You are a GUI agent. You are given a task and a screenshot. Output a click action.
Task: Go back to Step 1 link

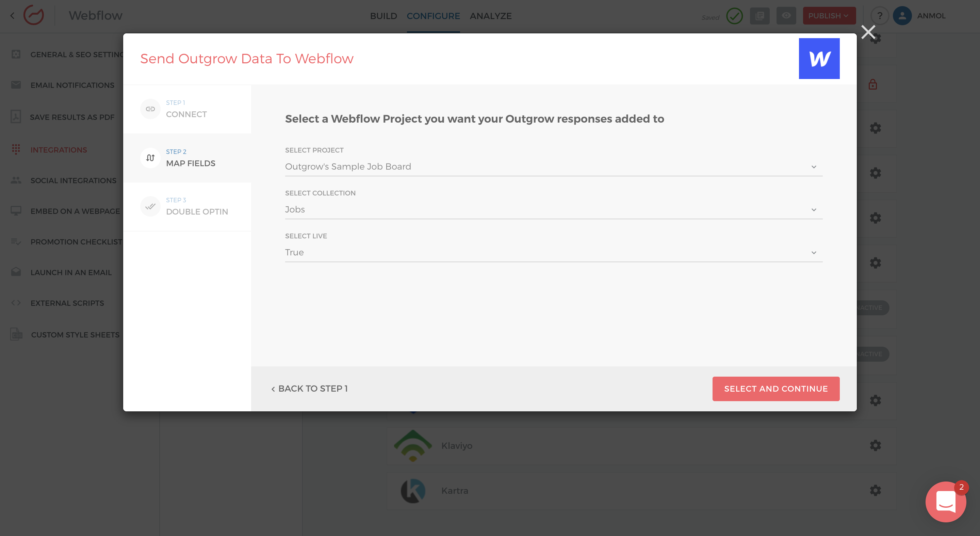coord(309,389)
